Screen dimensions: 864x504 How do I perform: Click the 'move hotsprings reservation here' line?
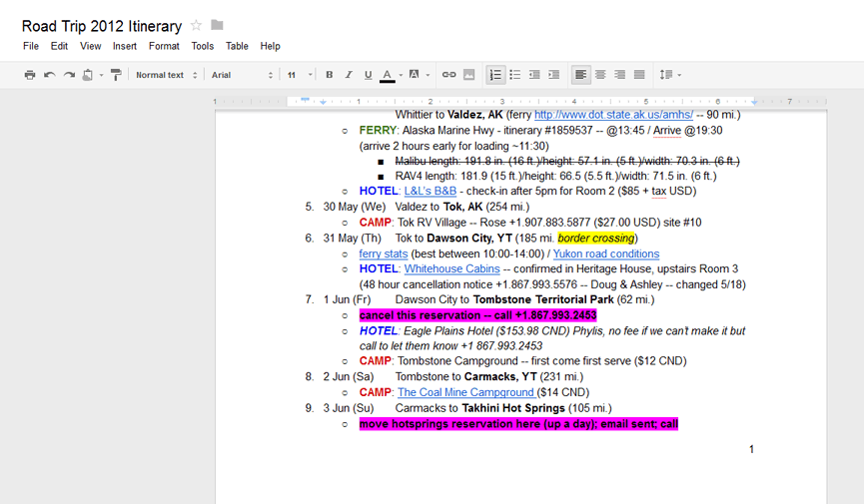click(518, 423)
